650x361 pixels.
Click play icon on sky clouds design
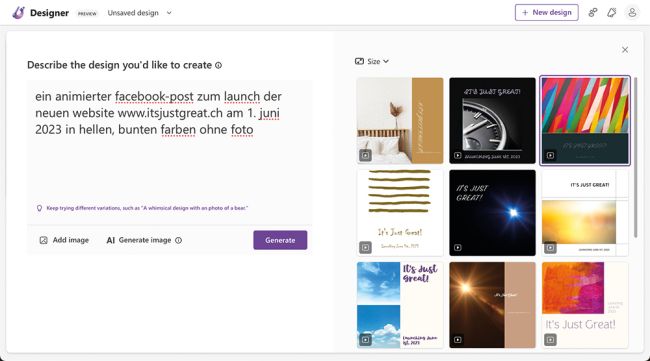[365, 339]
